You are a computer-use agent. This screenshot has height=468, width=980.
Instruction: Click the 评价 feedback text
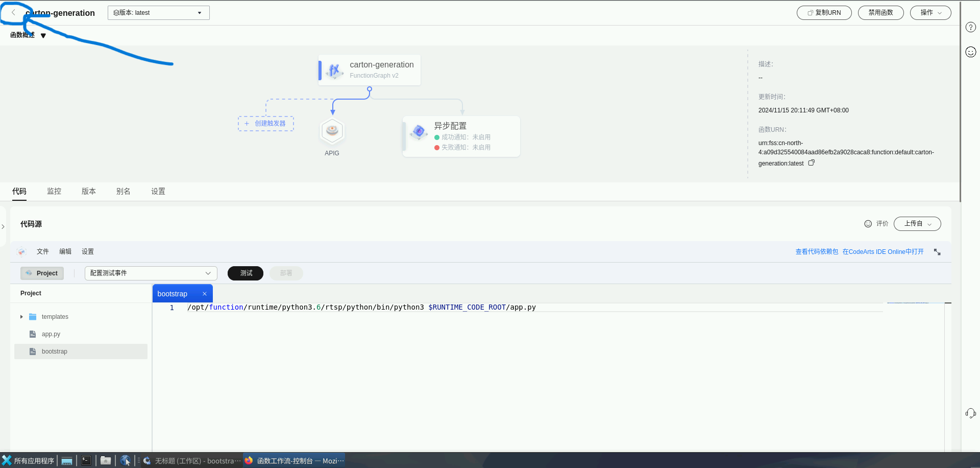click(x=882, y=224)
